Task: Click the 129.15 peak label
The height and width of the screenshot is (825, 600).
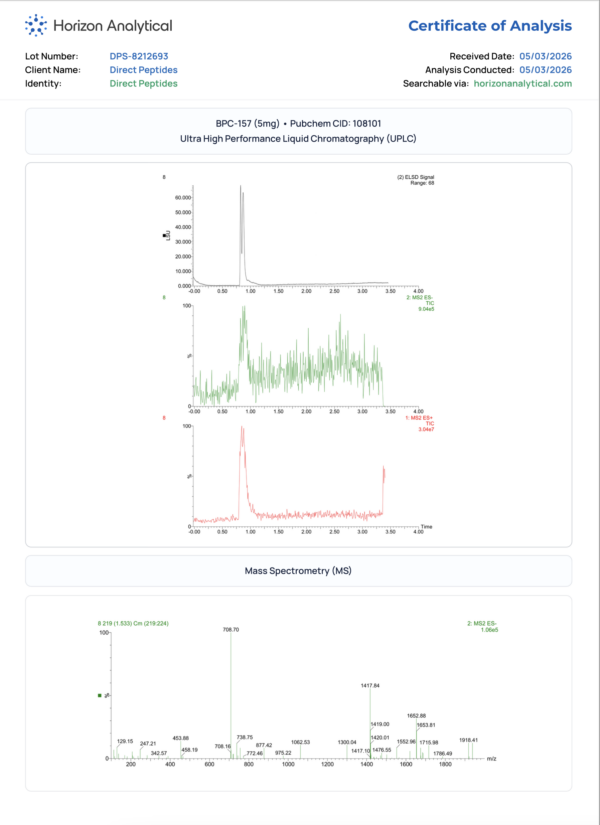Action: coord(125,741)
